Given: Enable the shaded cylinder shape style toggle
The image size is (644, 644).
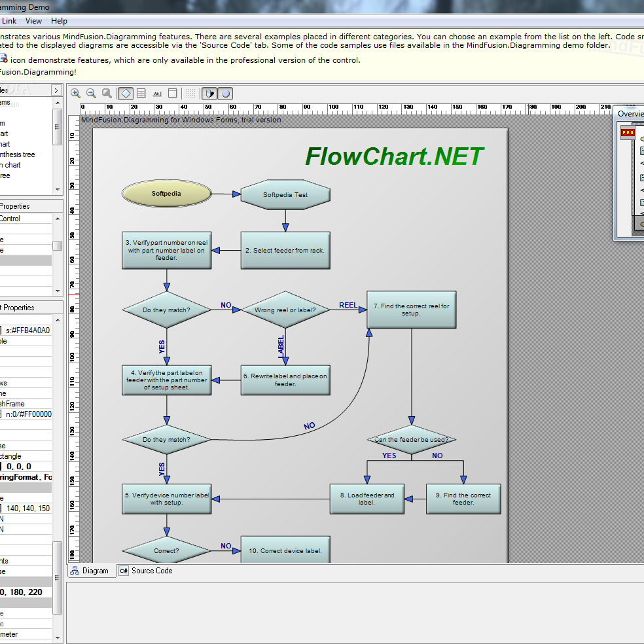Looking at the screenshot, I should (x=209, y=93).
